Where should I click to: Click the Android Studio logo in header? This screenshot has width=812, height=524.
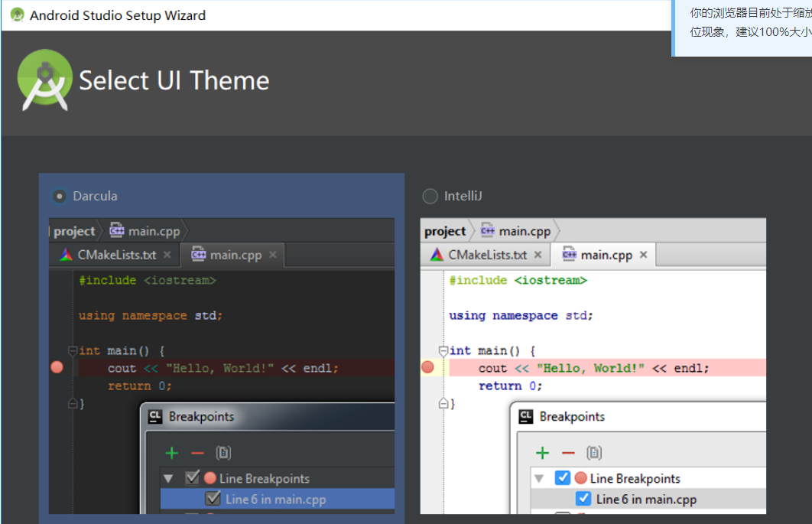coord(44,80)
